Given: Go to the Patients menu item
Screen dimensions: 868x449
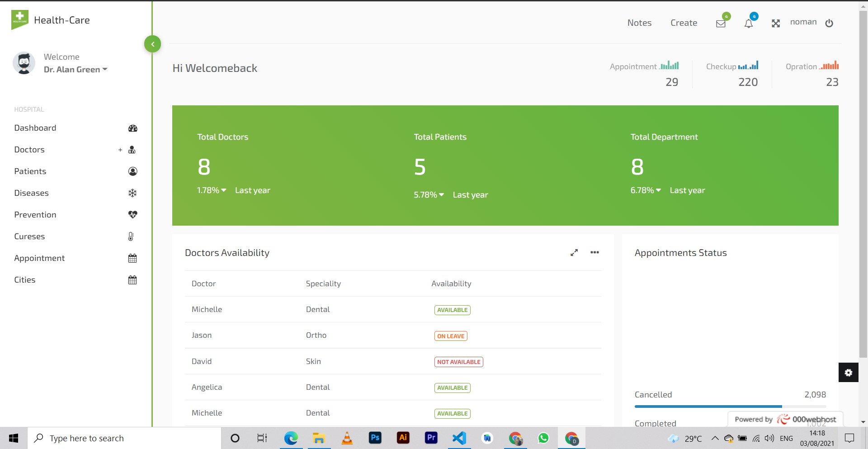Looking at the screenshot, I should point(30,171).
